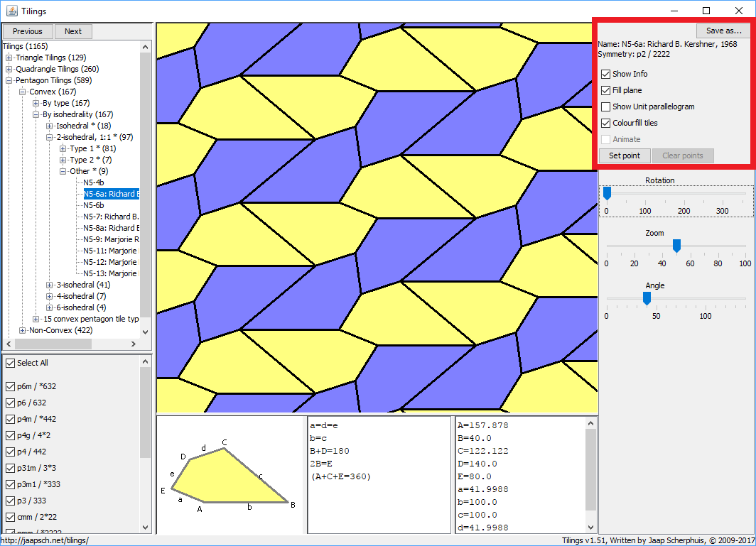Click the 'A=157.878' angle value
The width and height of the screenshot is (756, 546).
point(482,425)
